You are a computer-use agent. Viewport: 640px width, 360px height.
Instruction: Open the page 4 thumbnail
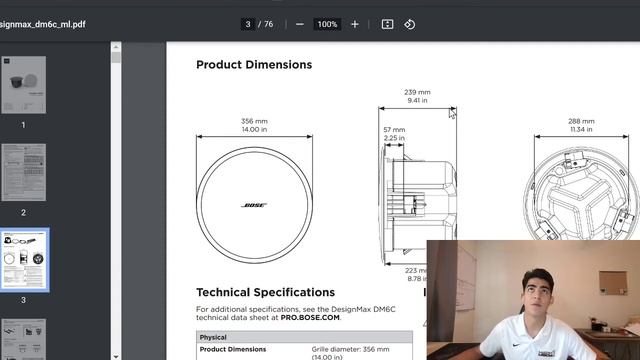click(24, 339)
